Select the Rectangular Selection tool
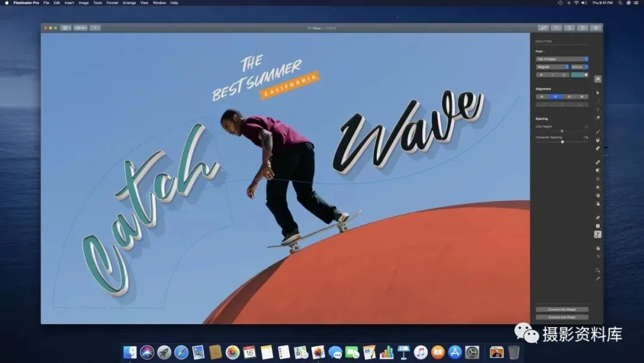Viewport: 644px width, 363px height. click(x=597, y=101)
